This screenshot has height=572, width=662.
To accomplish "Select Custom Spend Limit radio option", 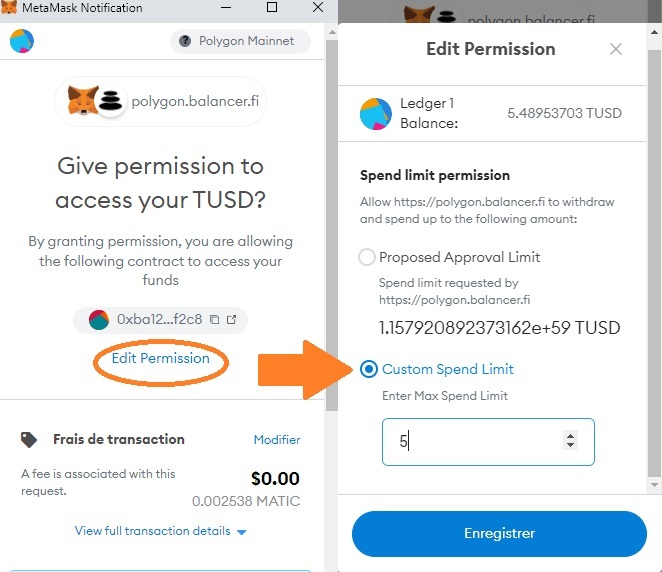I will tap(368, 369).
